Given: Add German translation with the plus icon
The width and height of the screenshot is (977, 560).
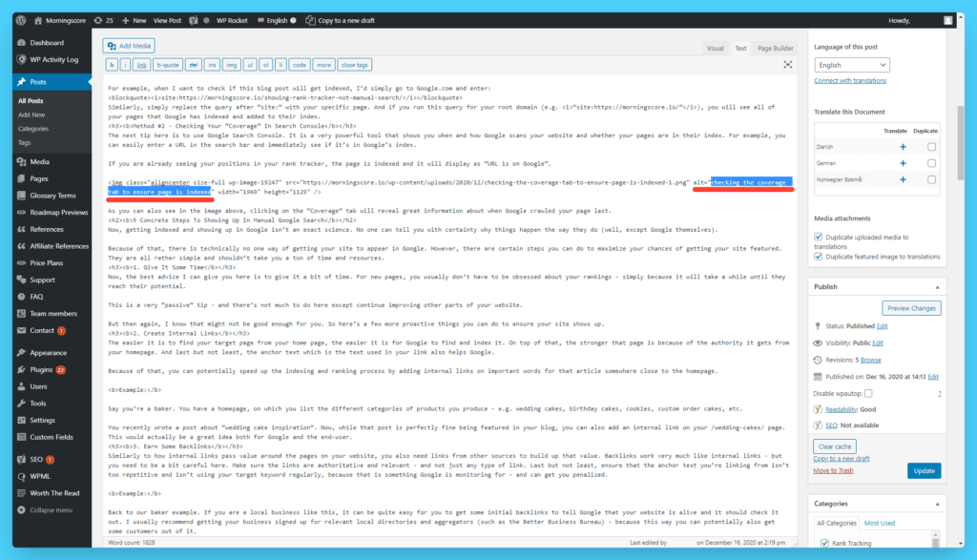Looking at the screenshot, I should pos(903,162).
